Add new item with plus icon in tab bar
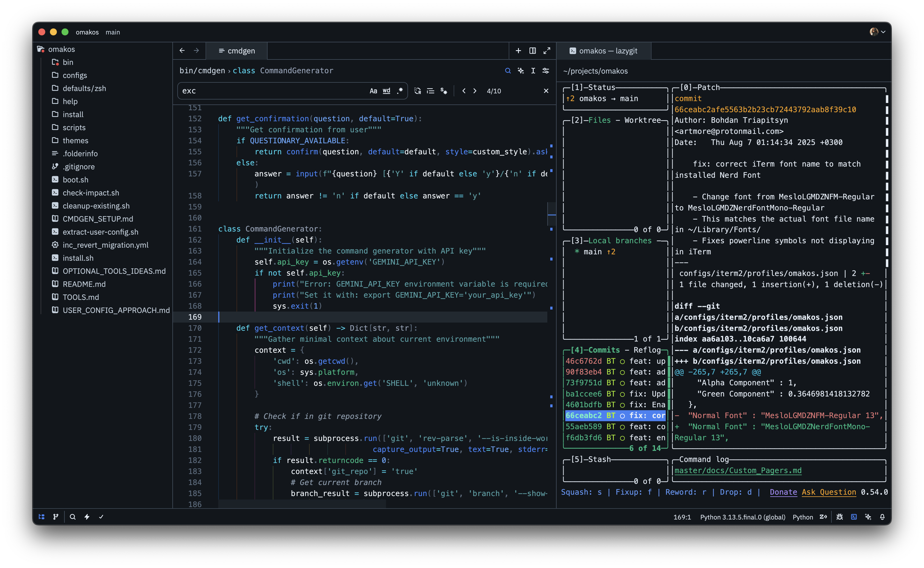The height and width of the screenshot is (568, 924). (518, 51)
